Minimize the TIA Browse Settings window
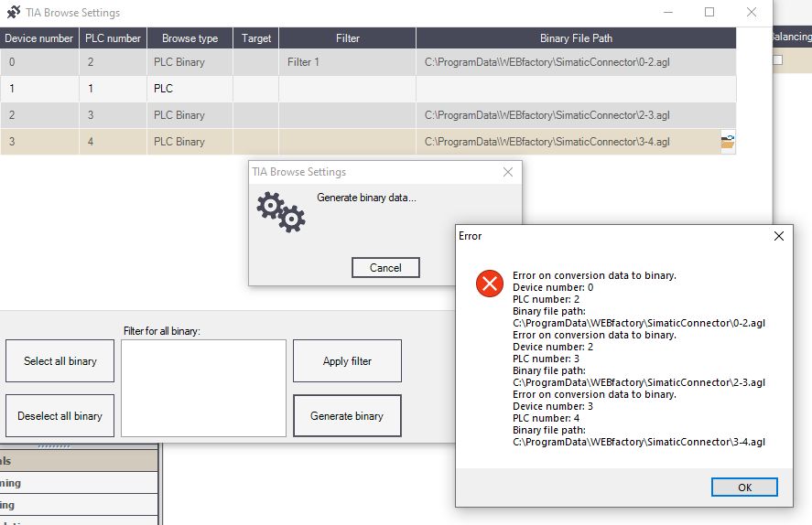Screen dimensions: 812x525 [x=668, y=12]
